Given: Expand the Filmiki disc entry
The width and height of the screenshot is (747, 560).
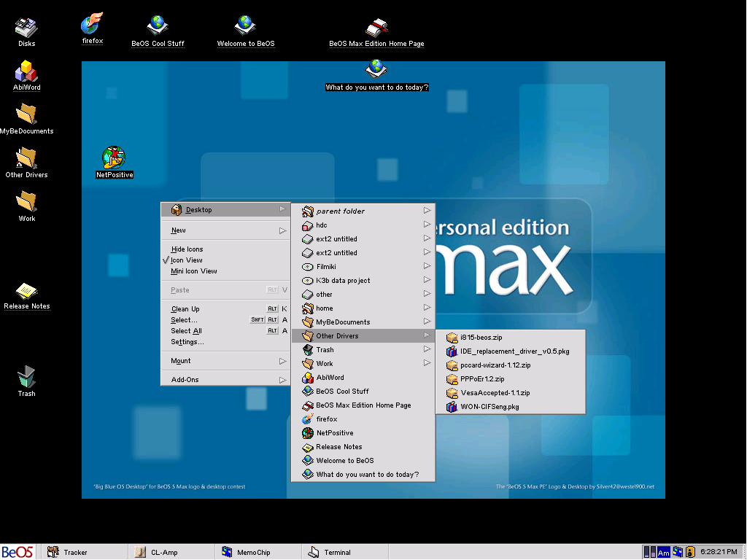Looking at the screenshot, I should click(363, 266).
